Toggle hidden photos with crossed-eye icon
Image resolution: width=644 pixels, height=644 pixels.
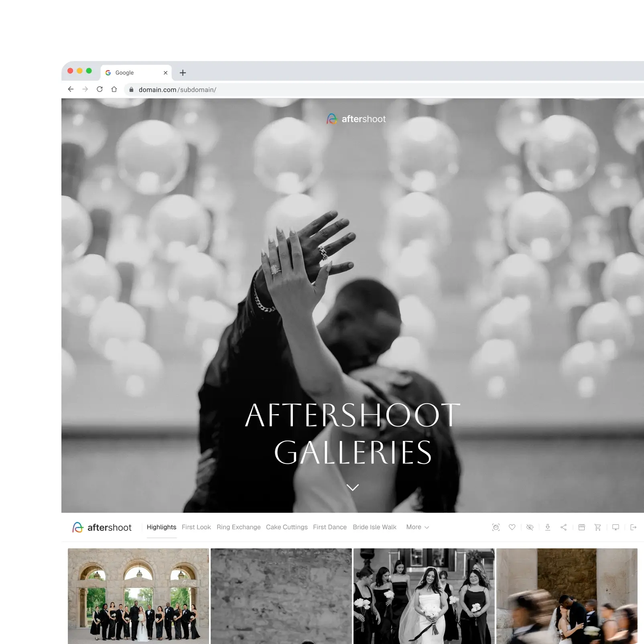530,527
